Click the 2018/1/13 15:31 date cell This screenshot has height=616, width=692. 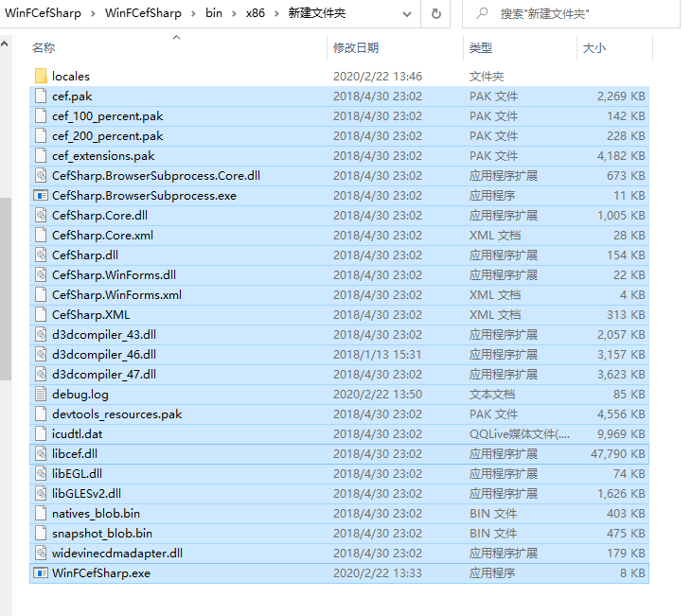(x=378, y=354)
